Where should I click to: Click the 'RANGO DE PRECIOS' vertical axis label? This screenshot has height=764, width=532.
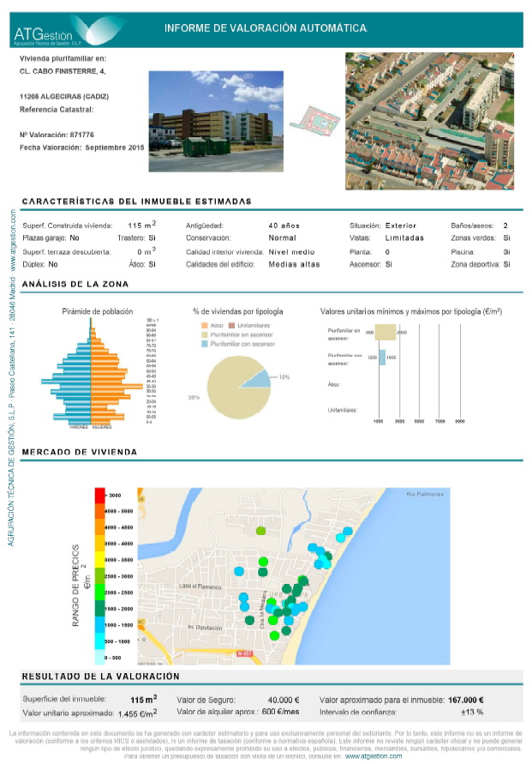pyautogui.click(x=75, y=585)
